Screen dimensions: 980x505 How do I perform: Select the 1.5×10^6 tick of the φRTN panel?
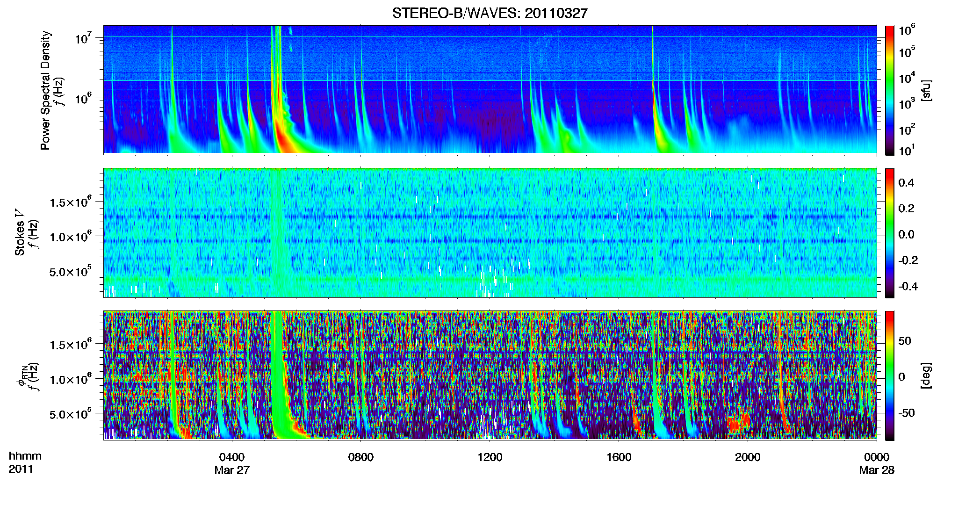click(71, 345)
